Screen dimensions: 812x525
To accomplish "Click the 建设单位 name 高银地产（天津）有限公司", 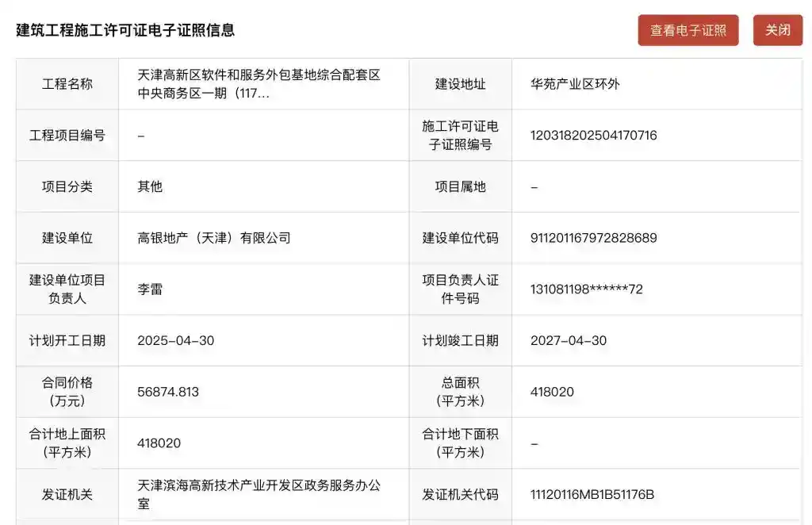I will coord(214,237).
